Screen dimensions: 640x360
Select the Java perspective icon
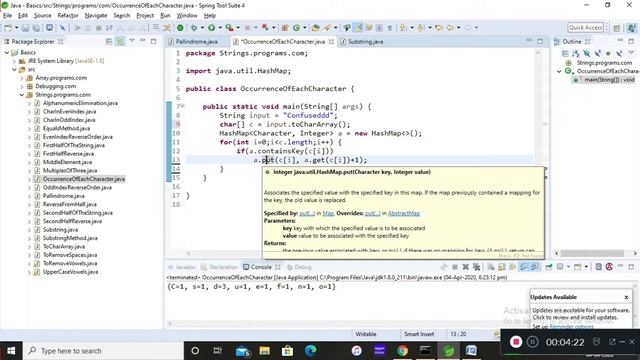point(631,27)
